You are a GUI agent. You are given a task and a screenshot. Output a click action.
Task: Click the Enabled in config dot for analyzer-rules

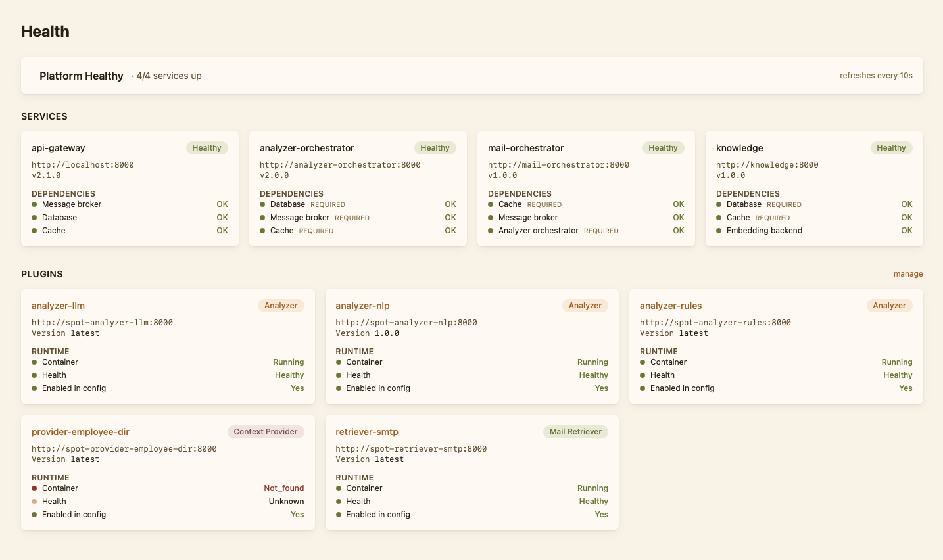pyautogui.click(x=642, y=388)
